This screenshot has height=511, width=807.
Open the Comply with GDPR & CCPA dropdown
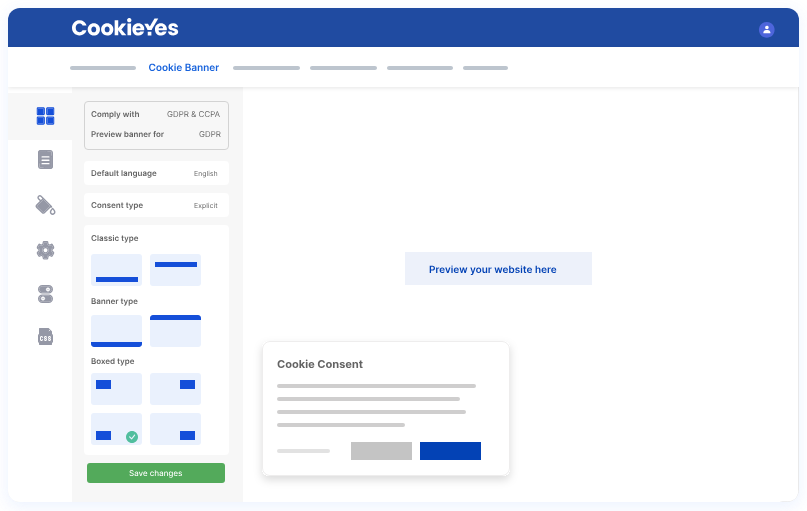pos(156,114)
